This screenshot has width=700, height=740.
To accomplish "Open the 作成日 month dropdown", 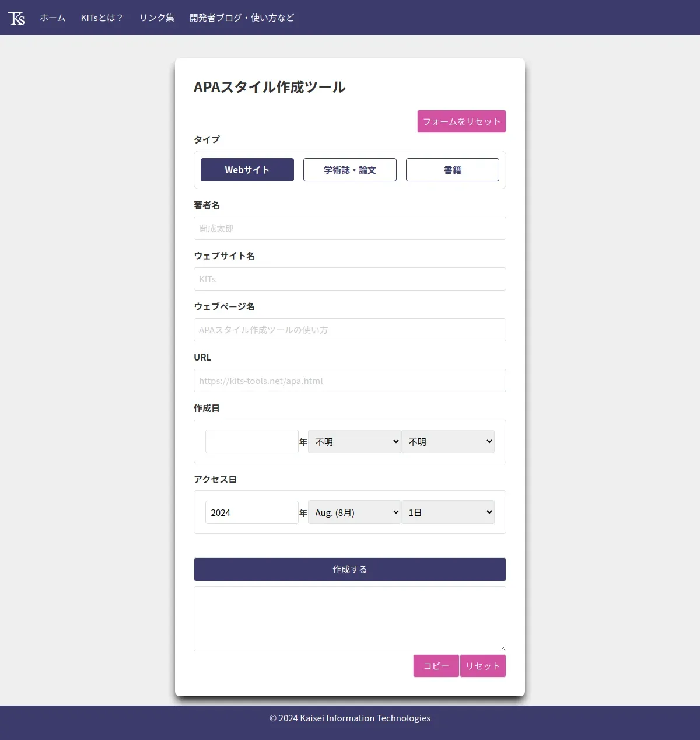I will 355,442.
